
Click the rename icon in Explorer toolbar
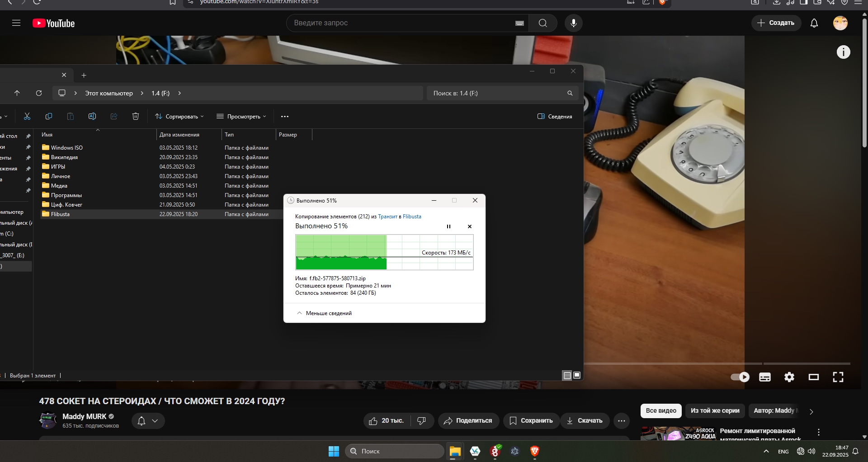pos(92,117)
